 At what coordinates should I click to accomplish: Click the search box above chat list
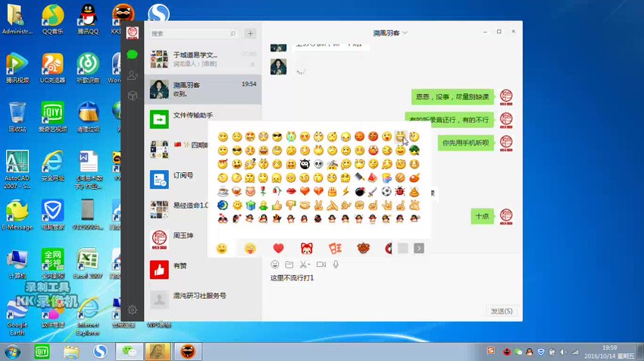point(193,33)
